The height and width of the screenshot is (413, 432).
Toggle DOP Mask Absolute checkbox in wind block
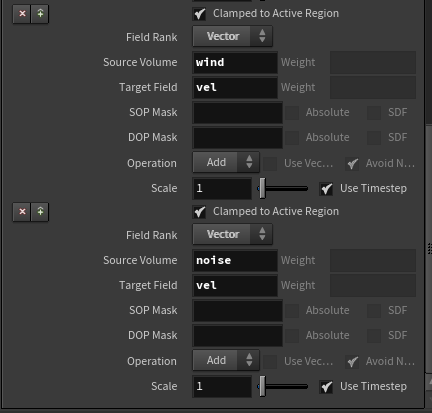click(x=292, y=138)
